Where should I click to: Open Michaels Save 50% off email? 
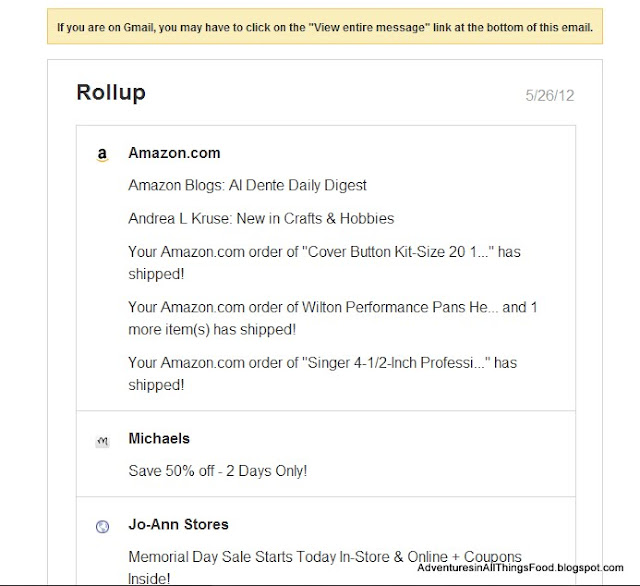point(218,471)
